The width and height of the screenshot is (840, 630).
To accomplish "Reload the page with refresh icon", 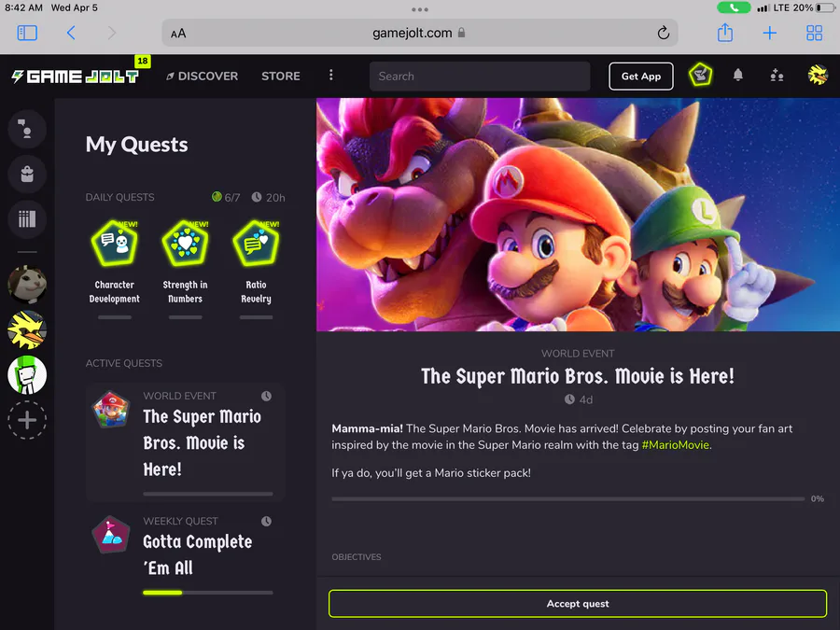I will pos(664,34).
